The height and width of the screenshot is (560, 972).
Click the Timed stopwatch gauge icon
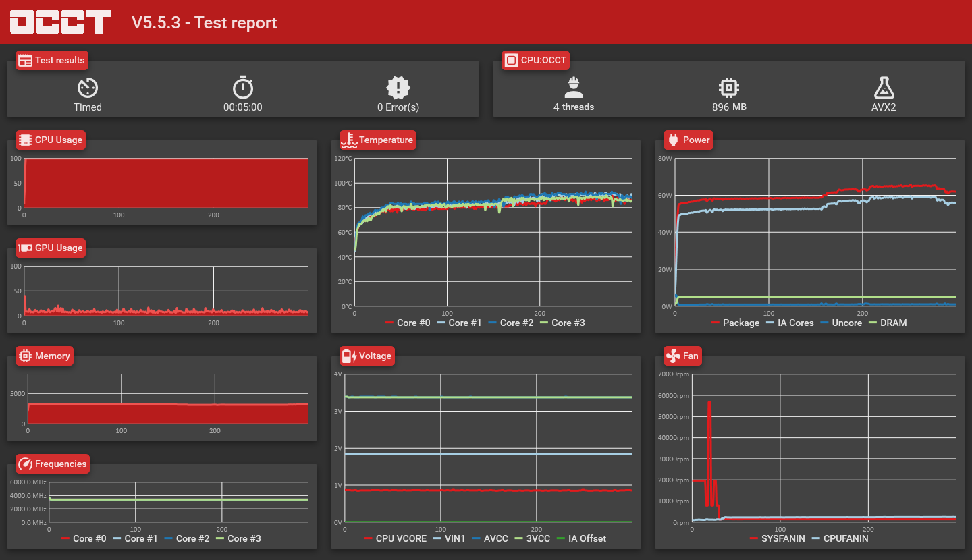pyautogui.click(x=88, y=87)
